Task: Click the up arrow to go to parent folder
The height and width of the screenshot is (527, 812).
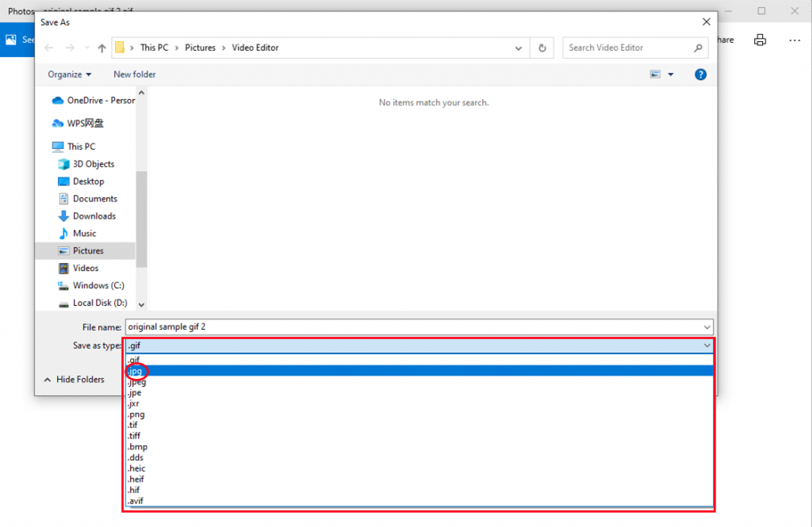Action: click(101, 48)
